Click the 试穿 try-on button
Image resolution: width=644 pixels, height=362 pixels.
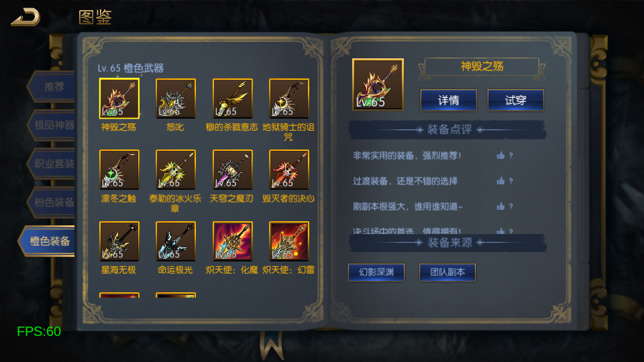pyautogui.click(x=515, y=100)
